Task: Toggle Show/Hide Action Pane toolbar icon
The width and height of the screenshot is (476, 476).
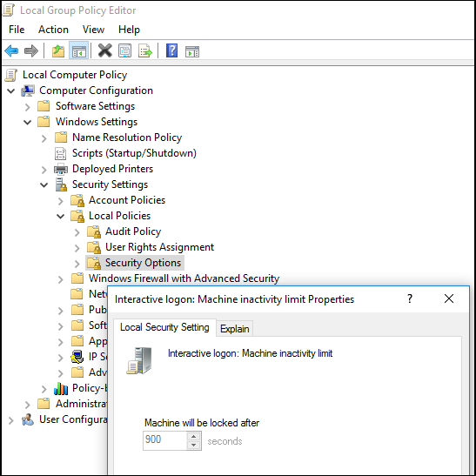Action: pyautogui.click(x=192, y=51)
